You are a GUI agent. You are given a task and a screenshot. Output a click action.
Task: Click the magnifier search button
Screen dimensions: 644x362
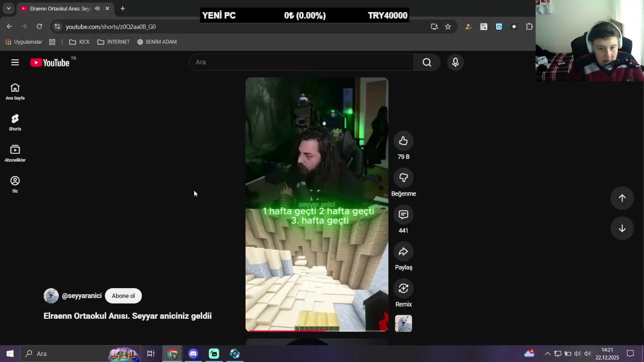[427, 62]
